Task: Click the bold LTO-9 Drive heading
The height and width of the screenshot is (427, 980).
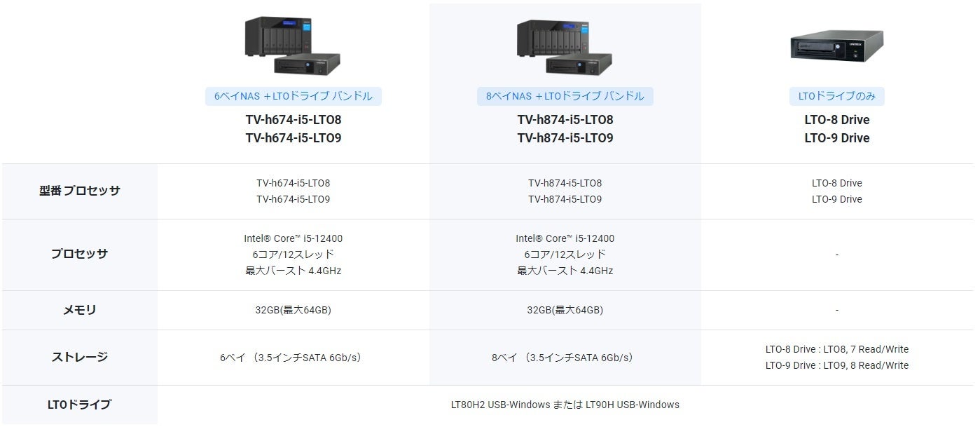Action: coord(836,138)
